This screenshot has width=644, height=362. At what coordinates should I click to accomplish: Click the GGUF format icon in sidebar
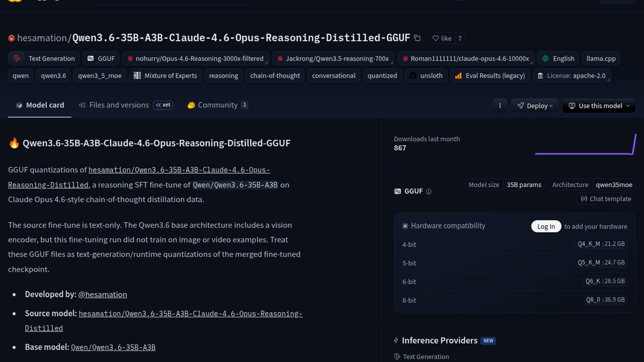click(x=398, y=191)
